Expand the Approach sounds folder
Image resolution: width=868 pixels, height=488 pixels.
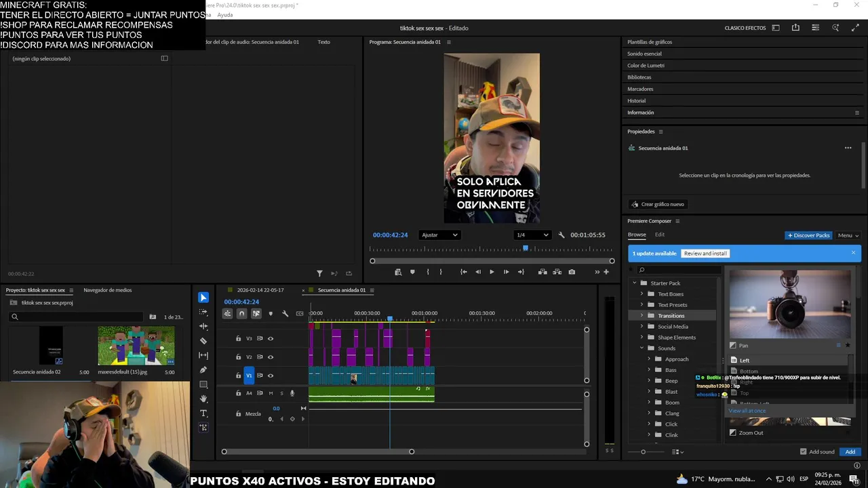coord(649,359)
